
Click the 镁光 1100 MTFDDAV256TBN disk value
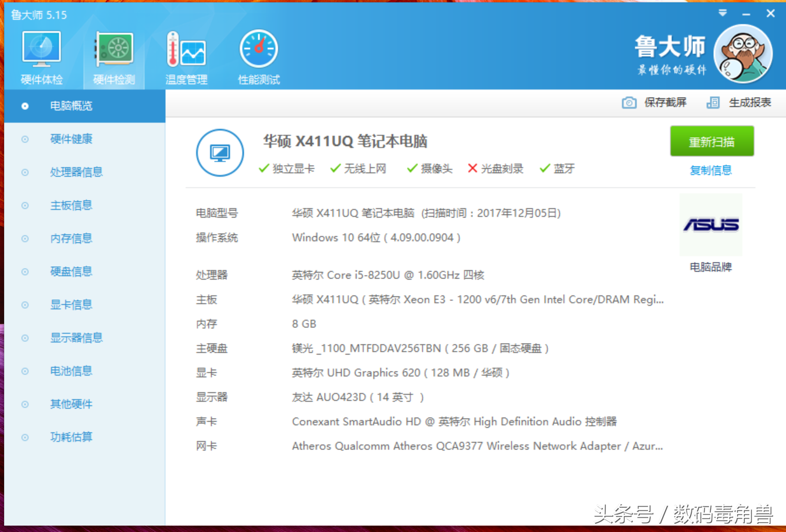coord(420,348)
